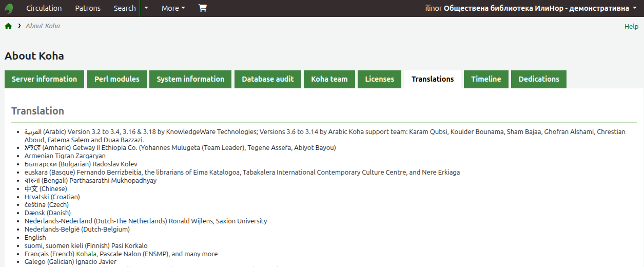Open the shopping cart icon

202,8
